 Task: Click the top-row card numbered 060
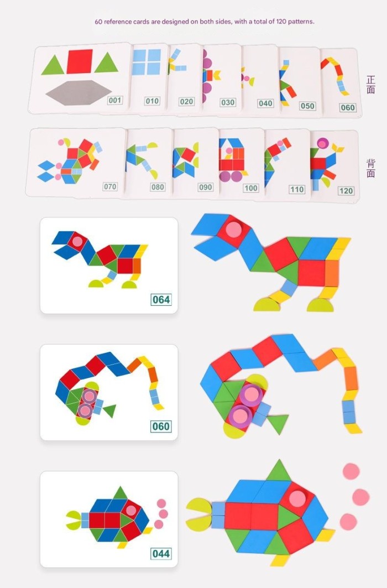(340, 82)
